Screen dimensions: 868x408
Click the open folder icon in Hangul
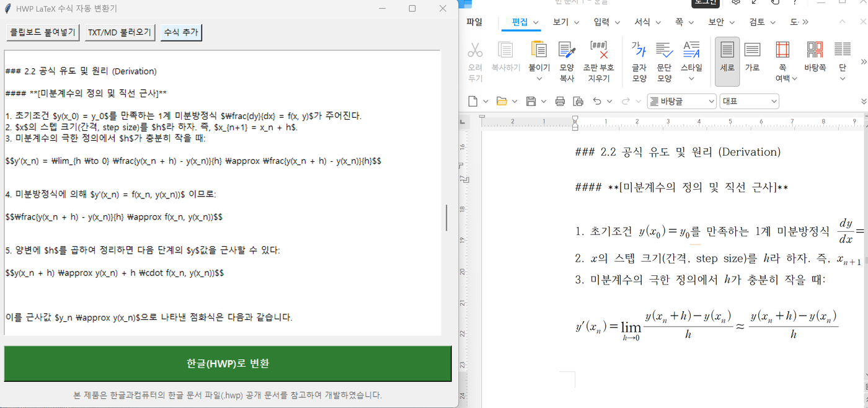tap(502, 101)
